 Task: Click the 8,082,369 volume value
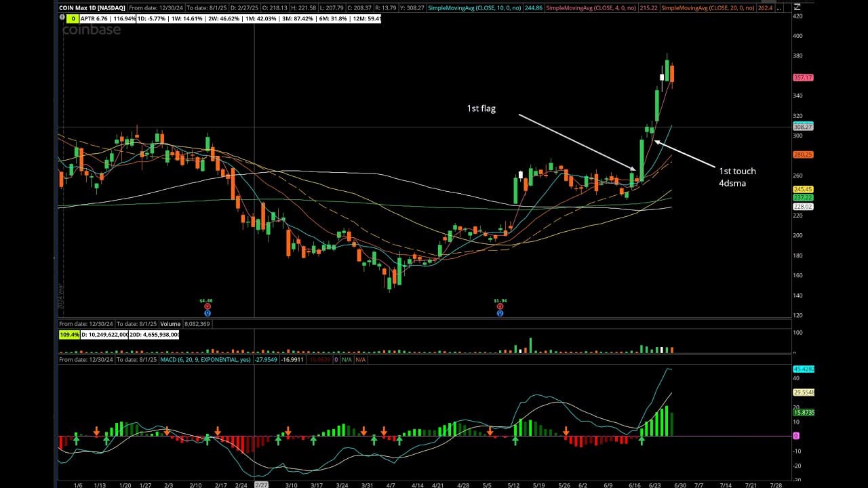click(197, 324)
